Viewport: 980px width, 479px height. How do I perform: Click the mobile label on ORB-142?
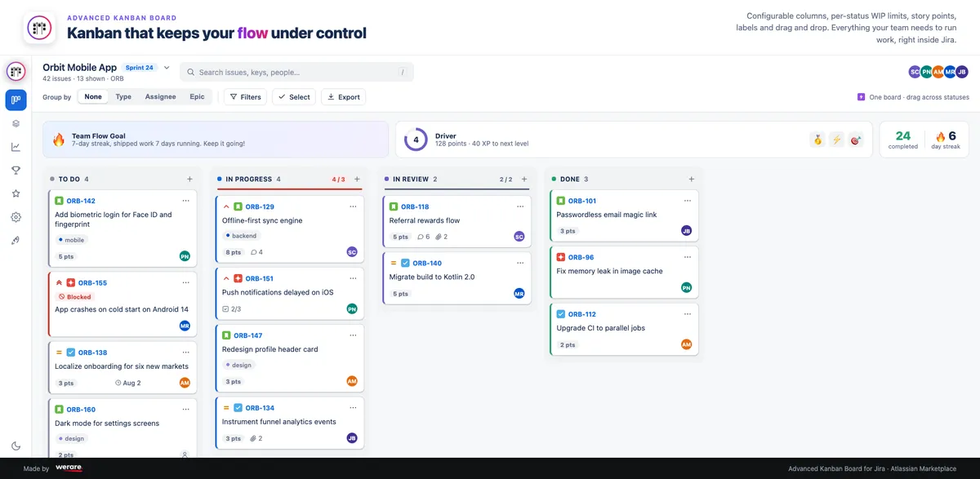coord(71,240)
